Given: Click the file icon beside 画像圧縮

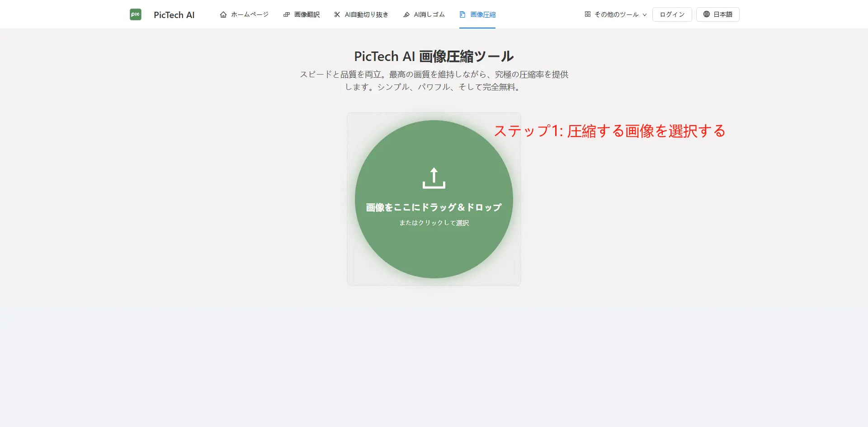Looking at the screenshot, I should pos(462,14).
